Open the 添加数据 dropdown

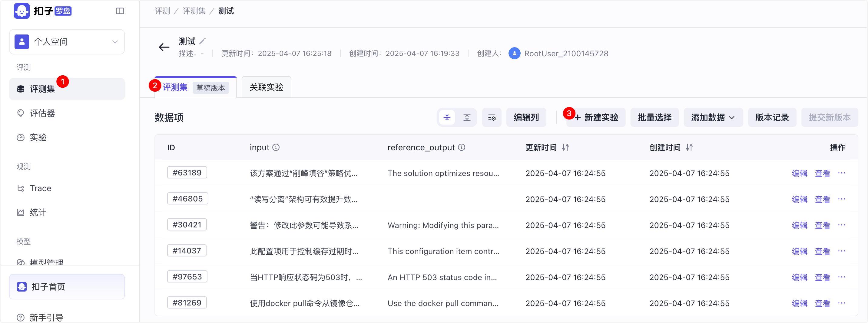[x=713, y=117]
